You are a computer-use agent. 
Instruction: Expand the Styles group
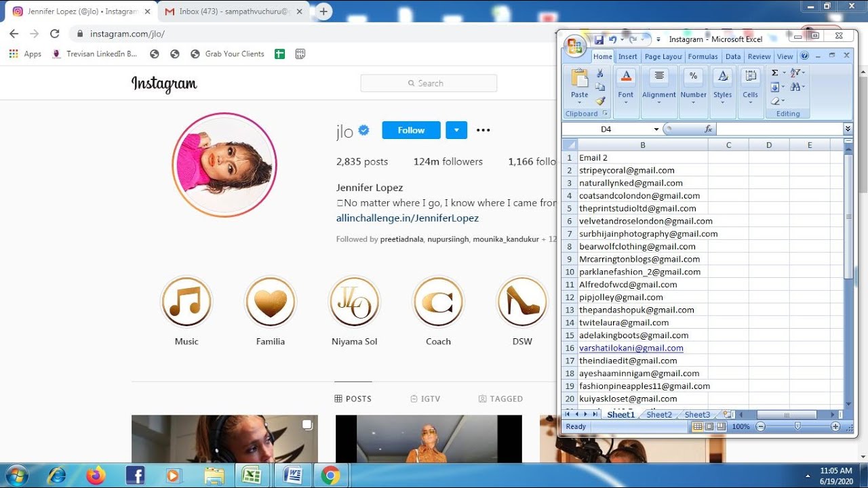(x=723, y=92)
